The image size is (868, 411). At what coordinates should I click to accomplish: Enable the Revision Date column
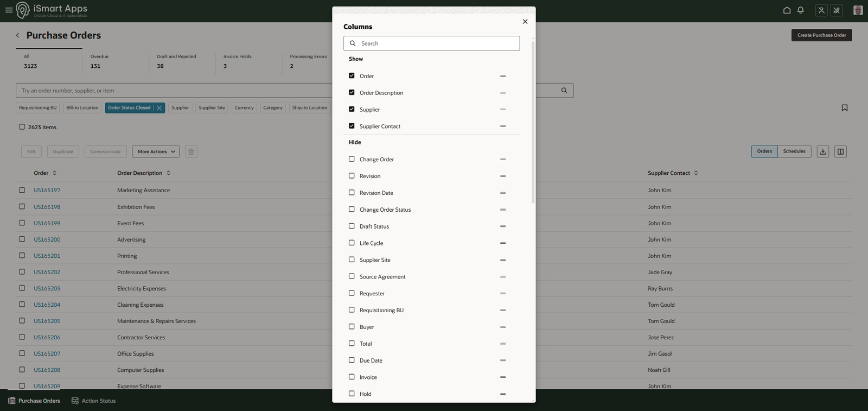point(352,193)
